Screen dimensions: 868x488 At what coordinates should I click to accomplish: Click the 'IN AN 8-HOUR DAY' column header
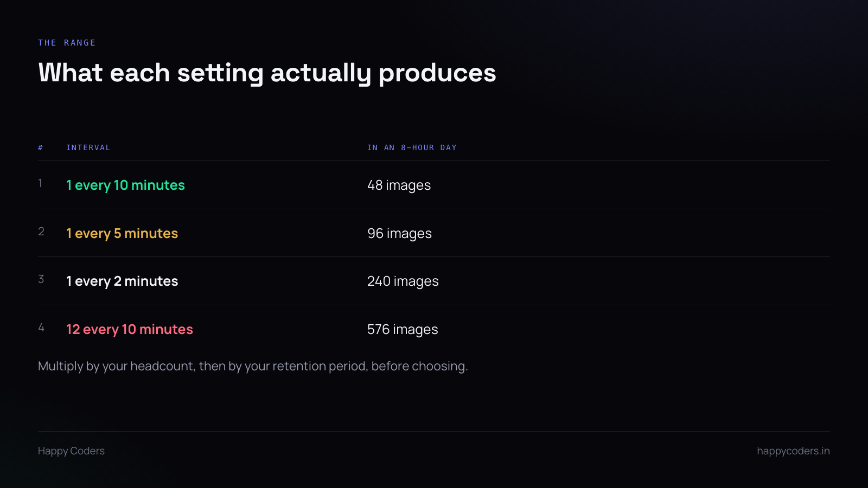click(x=412, y=147)
